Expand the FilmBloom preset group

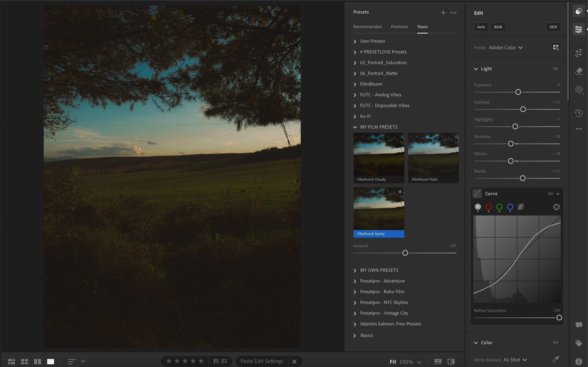371,84
